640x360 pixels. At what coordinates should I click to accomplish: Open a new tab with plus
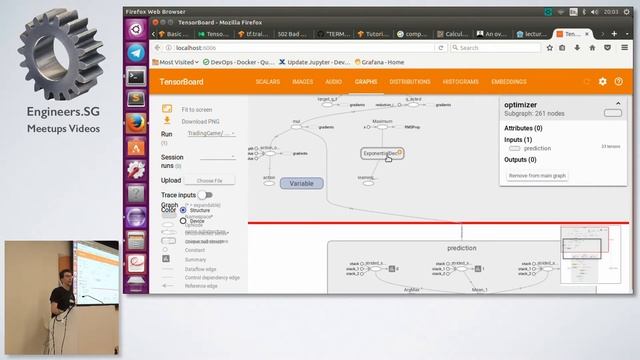(614, 34)
